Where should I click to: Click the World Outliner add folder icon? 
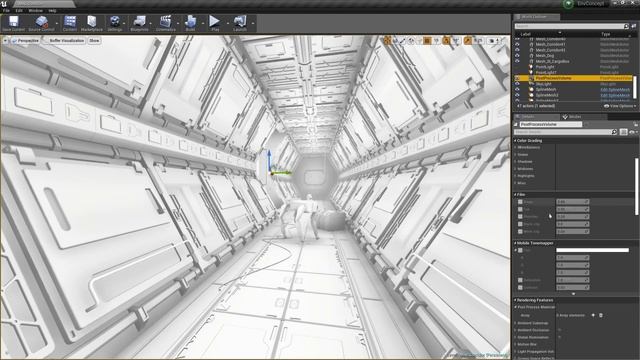coord(634,26)
